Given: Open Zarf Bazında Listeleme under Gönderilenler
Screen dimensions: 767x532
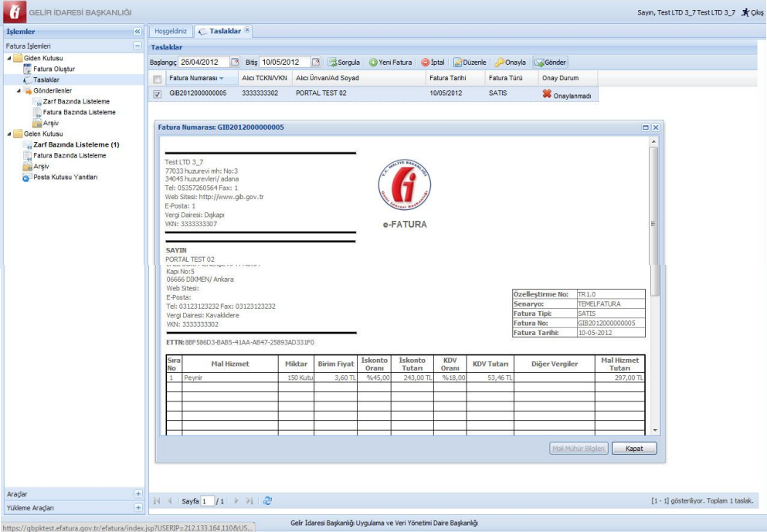Looking at the screenshot, I should (76, 101).
